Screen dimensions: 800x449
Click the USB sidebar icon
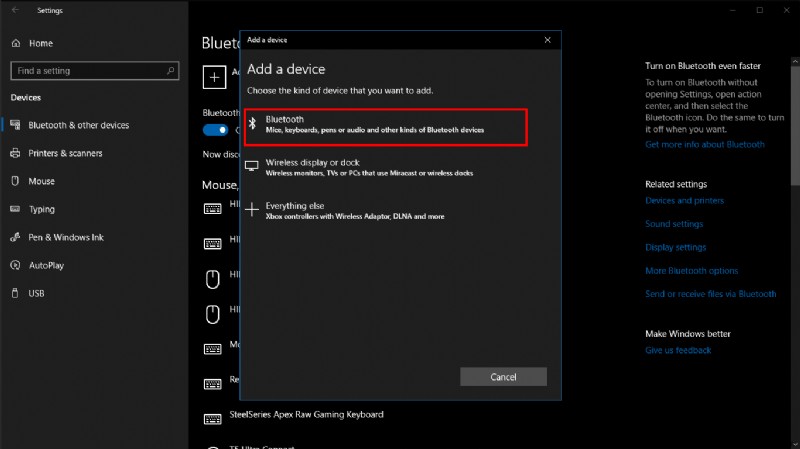[15, 293]
